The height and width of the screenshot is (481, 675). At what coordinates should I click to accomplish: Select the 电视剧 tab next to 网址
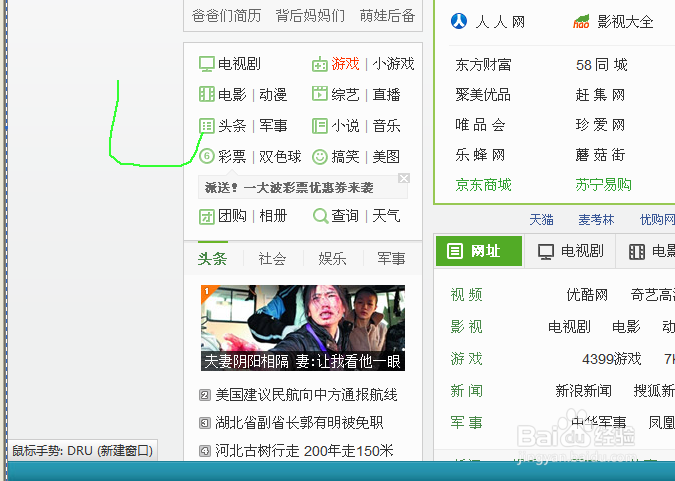570,251
